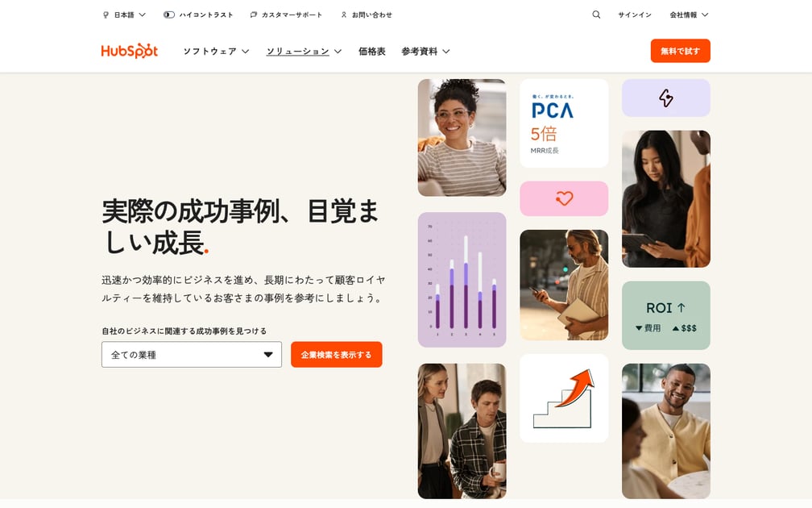Viewport: 812px width, 508px height.
Task: Open the ソリューション navigation menu
Action: tap(304, 52)
